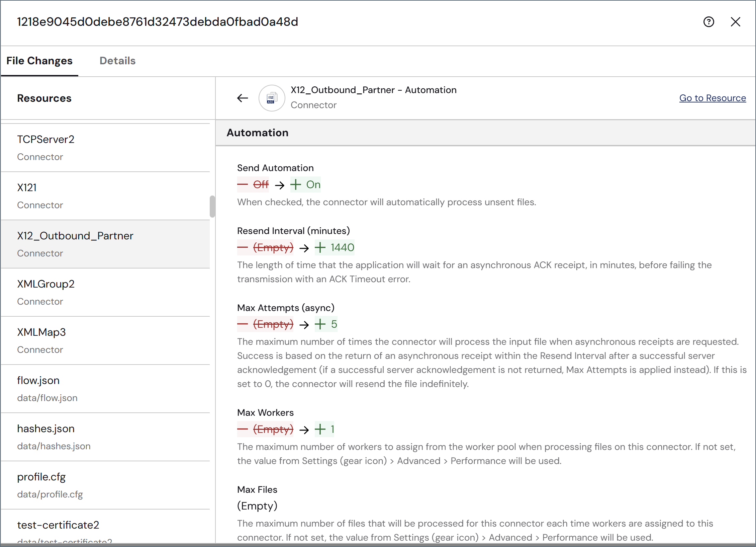Click the added 'On' value

coord(305,184)
